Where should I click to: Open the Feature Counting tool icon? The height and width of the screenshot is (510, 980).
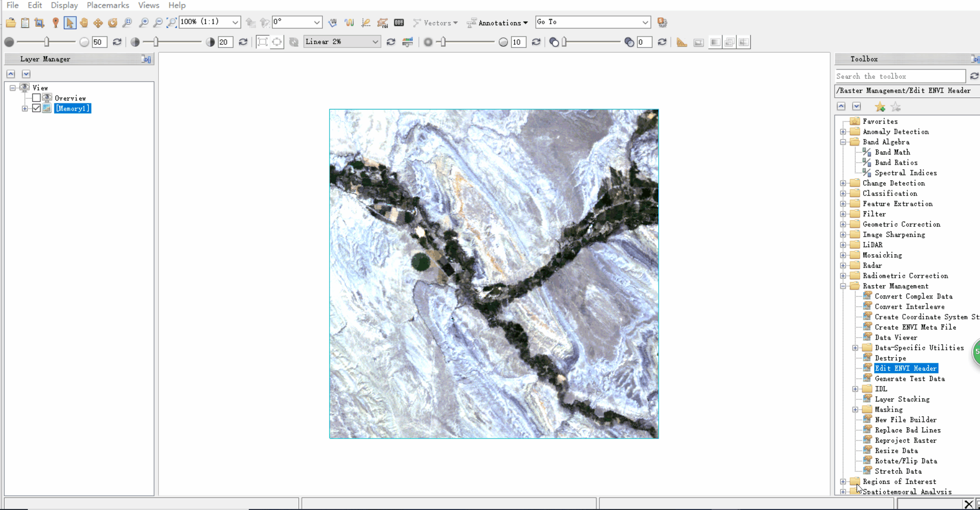click(399, 23)
